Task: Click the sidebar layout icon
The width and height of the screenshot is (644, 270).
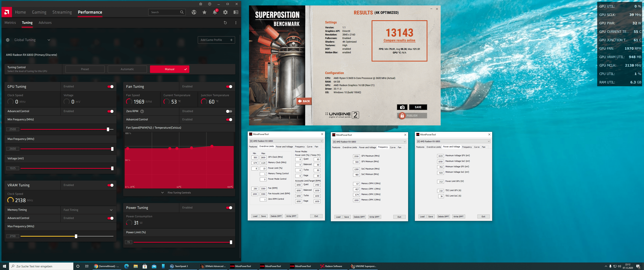Action: click(x=236, y=12)
